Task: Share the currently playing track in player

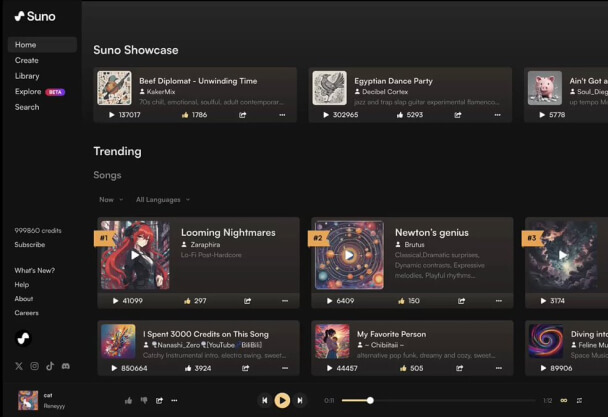Action: [x=159, y=400]
